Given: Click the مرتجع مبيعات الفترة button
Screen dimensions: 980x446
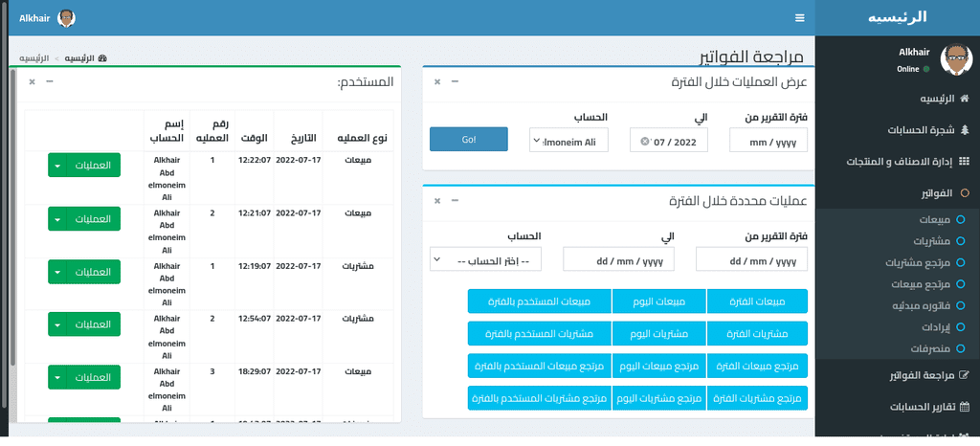Looking at the screenshot, I should click(x=757, y=366).
